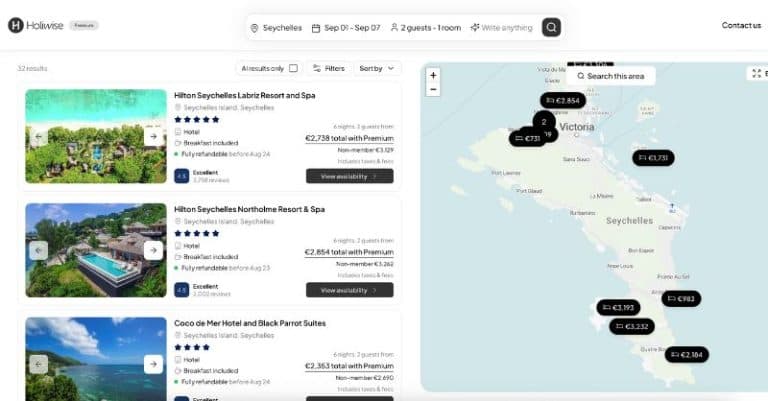
Task: Show previous photo of Hilton Labriz Resort
Action: (x=39, y=137)
